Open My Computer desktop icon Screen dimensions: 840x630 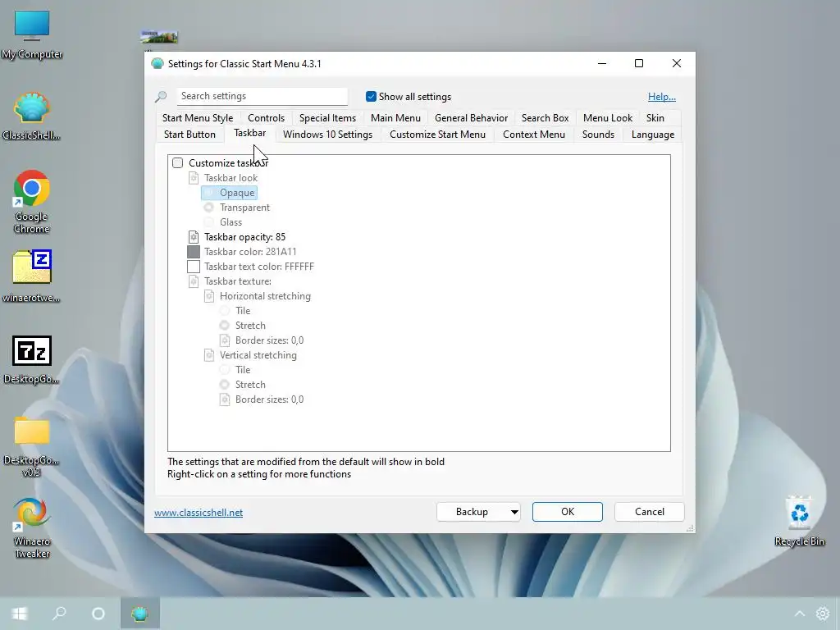pos(32,34)
